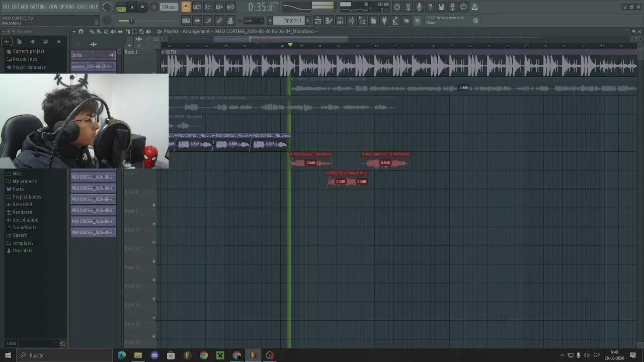644x362 pixels.
Task: Select the playlist Draw pencil tool
Action: (92, 32)
